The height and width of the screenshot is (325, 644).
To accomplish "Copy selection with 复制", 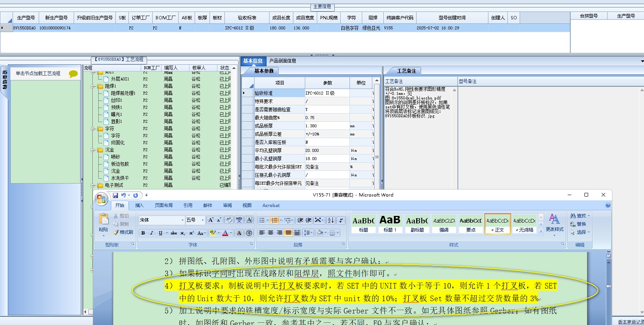I will coord(121,224).
